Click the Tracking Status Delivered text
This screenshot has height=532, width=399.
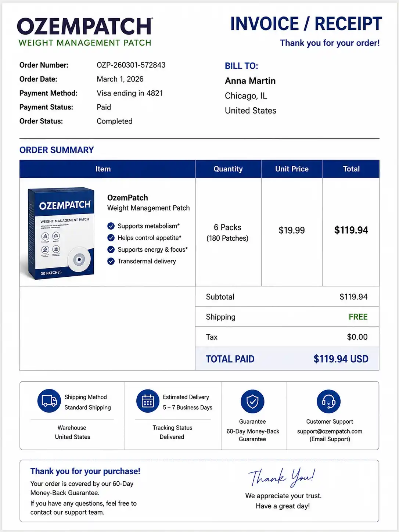[x=172, y=432]
